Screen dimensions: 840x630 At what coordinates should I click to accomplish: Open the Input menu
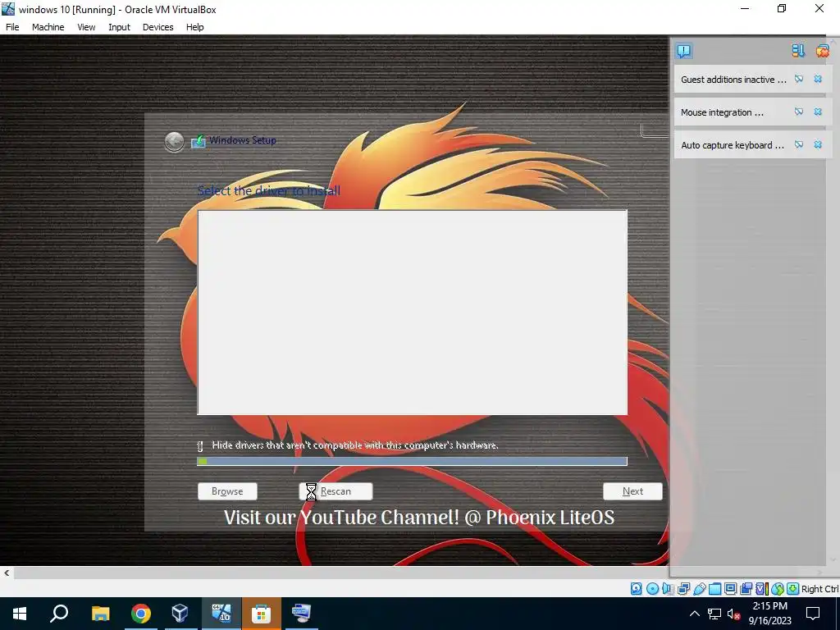point(119,27)
